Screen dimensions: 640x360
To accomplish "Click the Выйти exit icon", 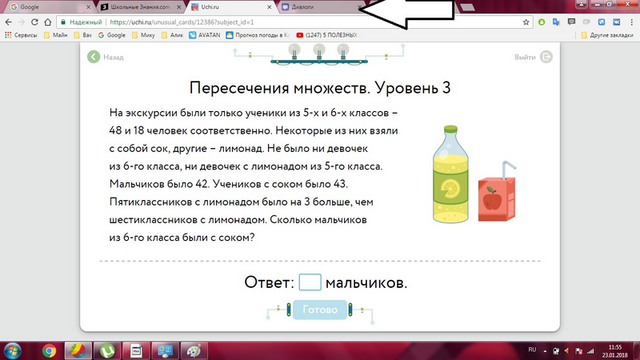I will click(546, 57).
